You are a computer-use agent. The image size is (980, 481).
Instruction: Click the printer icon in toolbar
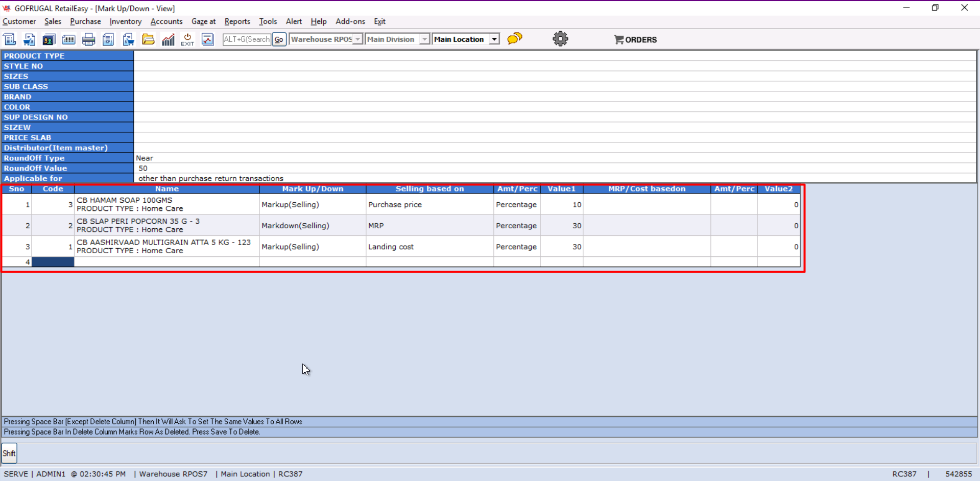(x=88, y=39)
